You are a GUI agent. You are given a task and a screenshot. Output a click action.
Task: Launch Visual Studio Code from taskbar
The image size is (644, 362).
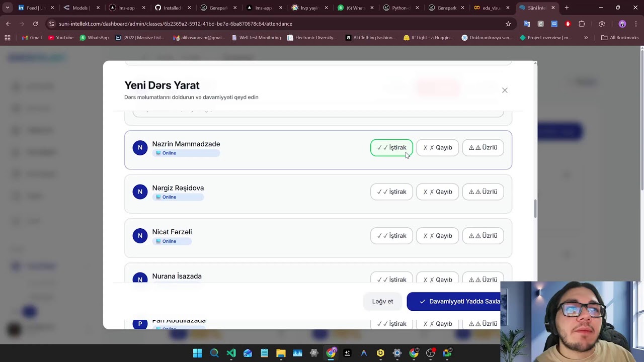(x=231, y=353)
